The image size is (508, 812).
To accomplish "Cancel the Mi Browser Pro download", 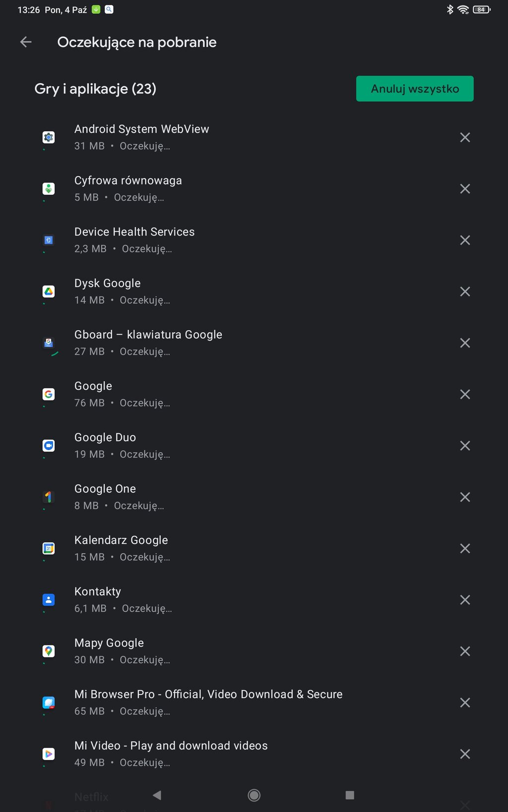I will coord(465,702).
